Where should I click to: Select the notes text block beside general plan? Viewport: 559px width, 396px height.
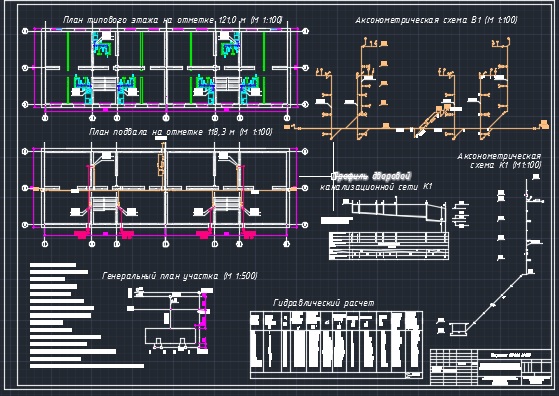pyautogui.click(x=87, y=315)
